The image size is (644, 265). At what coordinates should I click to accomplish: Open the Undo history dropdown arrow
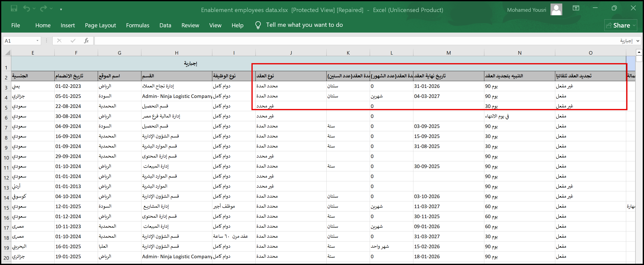coord(34,9)
